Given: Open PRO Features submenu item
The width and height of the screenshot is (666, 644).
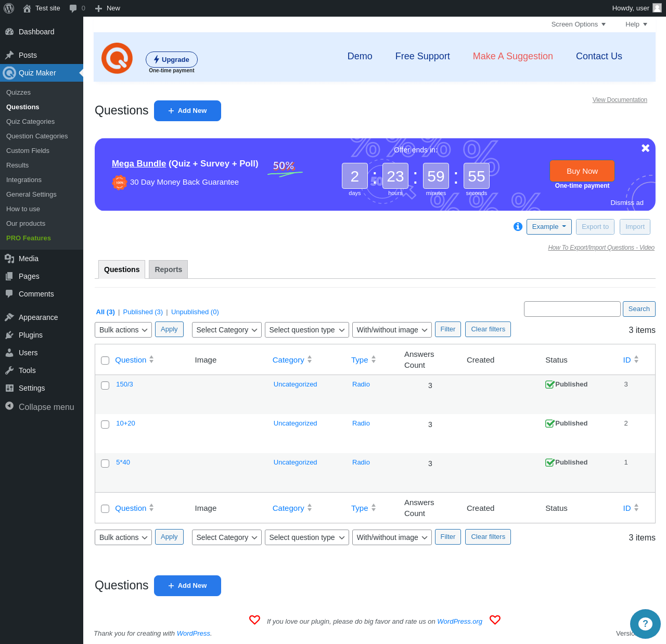Looking at the screenshot, I should (29, 238).
